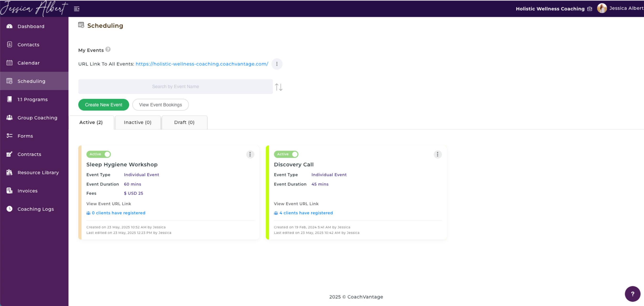Toggle Active switch for Sleep Hygiene Workshop
The image size is (644, 306).
click(99, 154)
